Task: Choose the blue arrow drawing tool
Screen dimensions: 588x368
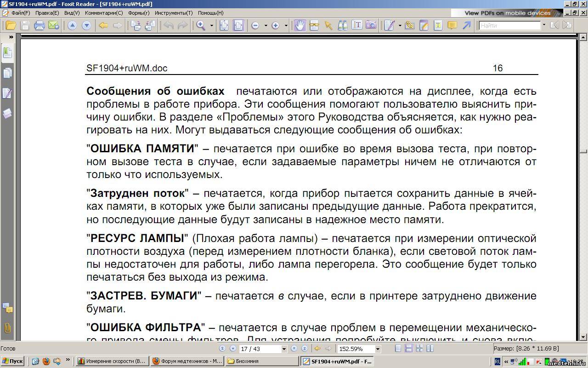Action: (x=466, y=26)
